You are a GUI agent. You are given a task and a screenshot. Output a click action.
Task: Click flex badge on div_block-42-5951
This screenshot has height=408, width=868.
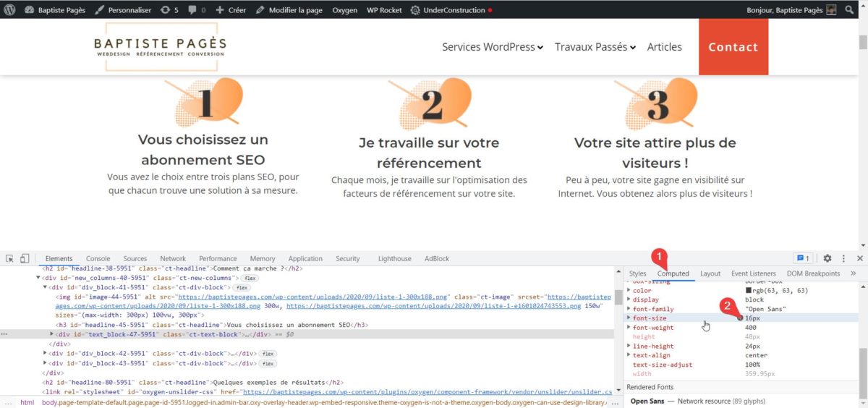point(269,354)
